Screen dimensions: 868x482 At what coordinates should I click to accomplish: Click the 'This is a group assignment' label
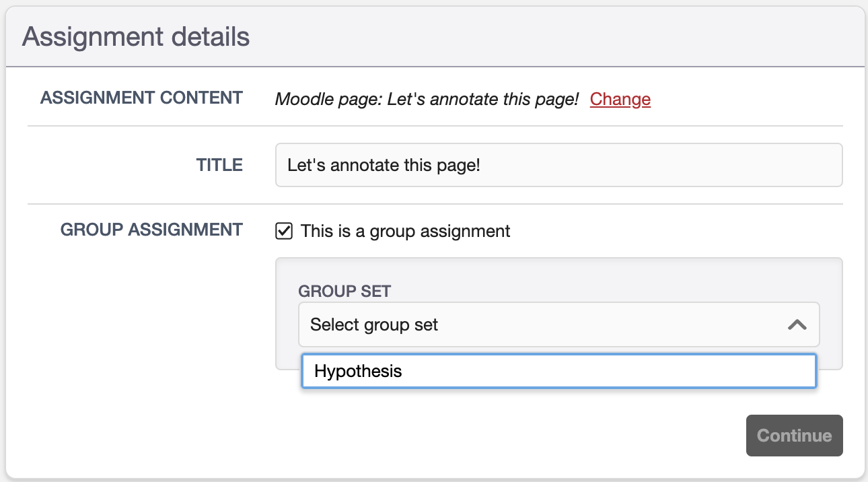click(405, 232)
